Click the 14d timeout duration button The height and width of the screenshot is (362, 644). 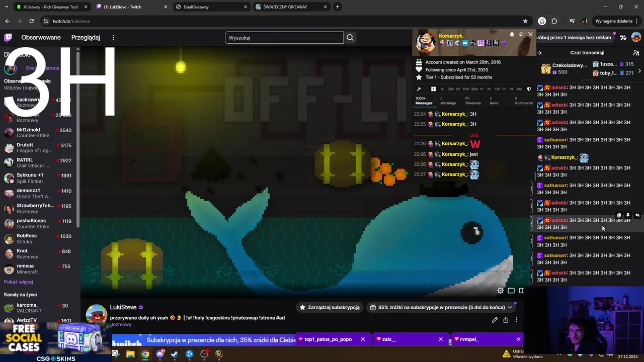[519, 89]
